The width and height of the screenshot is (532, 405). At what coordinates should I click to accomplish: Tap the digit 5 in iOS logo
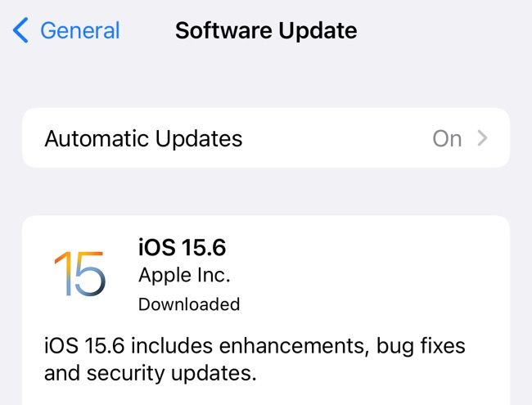click(x=89, y=273)
